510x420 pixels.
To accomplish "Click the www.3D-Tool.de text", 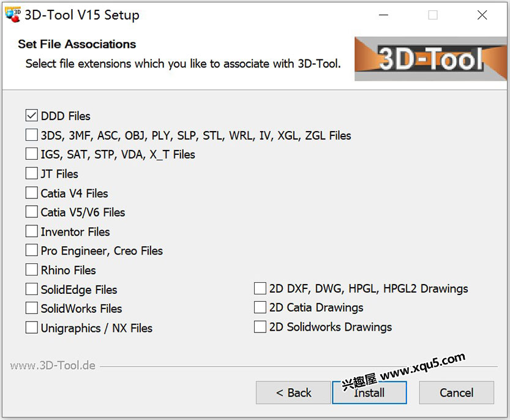I will coord(53,366).
